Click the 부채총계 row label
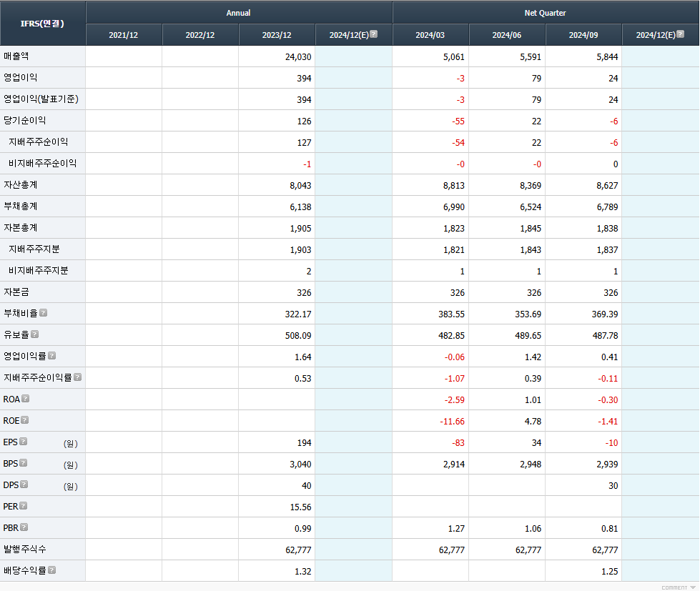The image size is (700, 591). (21, 206)
